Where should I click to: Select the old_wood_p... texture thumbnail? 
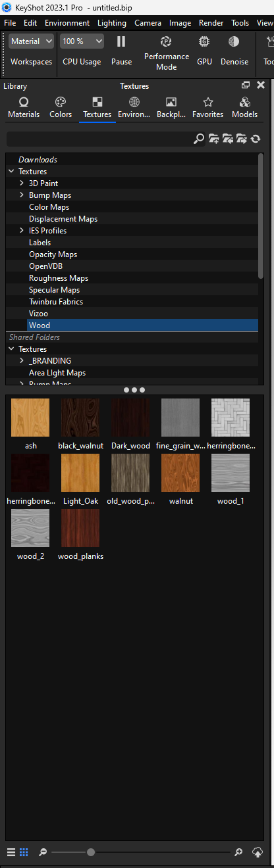tap(130, 473)
